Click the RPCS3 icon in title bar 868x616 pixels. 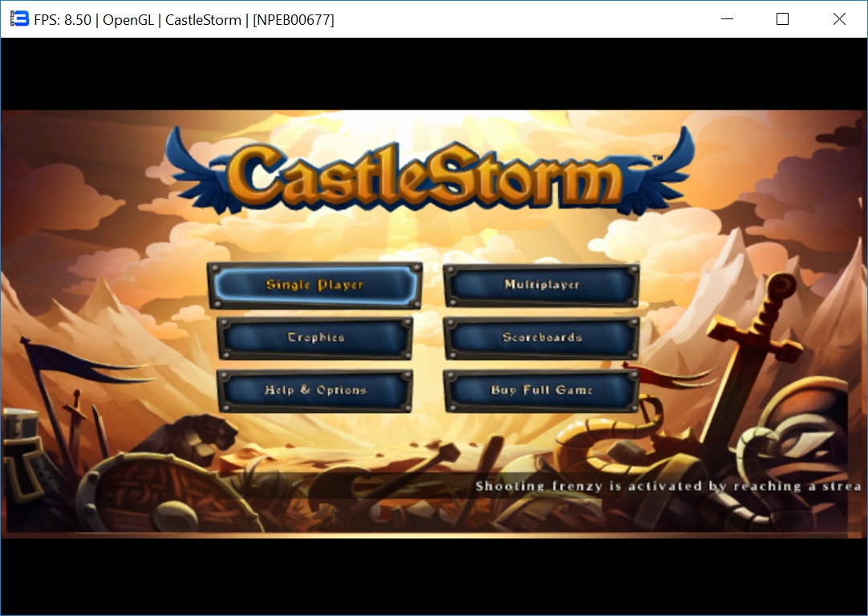pyautogui.click(x=18, y=19)
